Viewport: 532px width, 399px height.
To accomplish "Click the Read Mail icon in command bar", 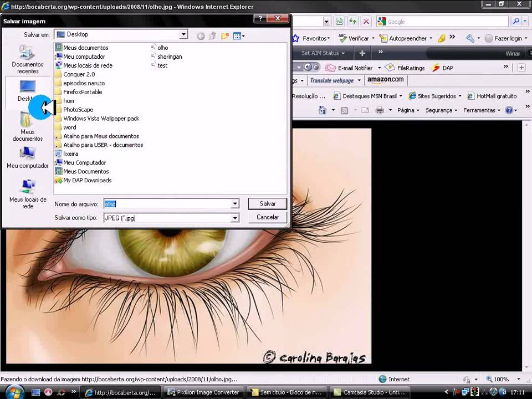I will (365, 110).
